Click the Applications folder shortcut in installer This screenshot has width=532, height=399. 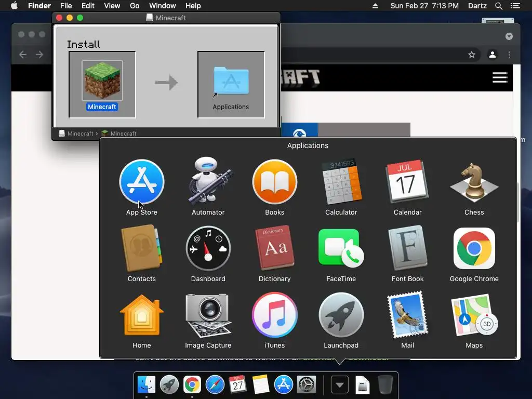(x=231, y=82)
